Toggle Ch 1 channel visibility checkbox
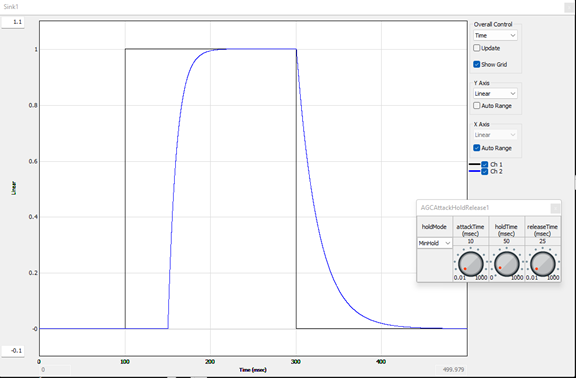The image size is (576, 378). [485, 165]
